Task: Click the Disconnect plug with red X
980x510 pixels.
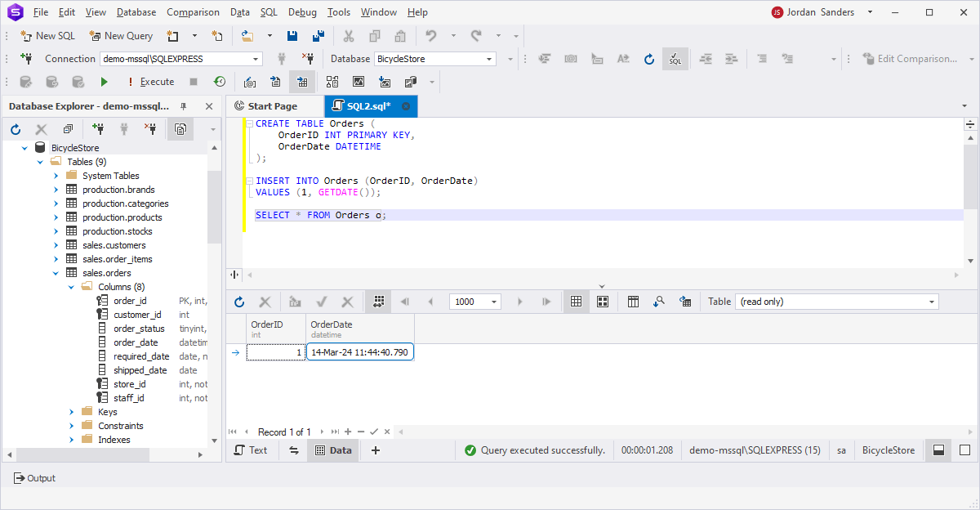Action: pyautogui.click(x=308, y=59)
